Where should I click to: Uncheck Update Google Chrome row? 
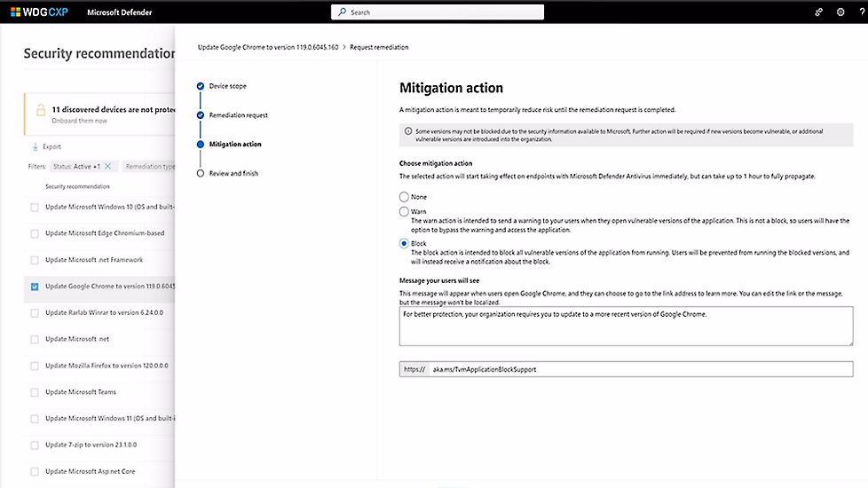coord(35,287)
